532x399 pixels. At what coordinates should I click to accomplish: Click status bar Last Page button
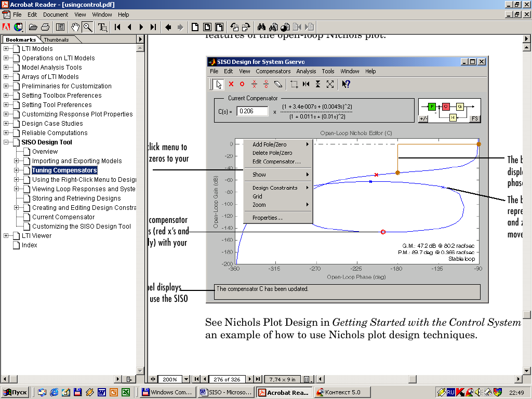pos(258,379)
